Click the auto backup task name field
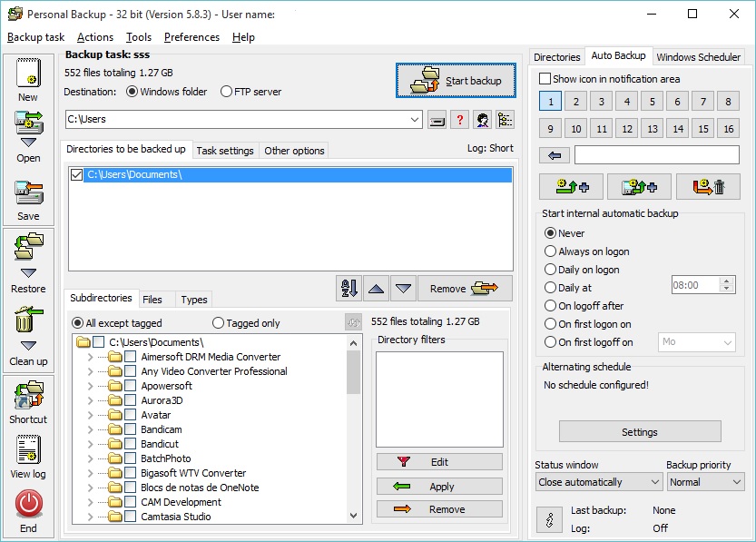756x542 pixels. 657,154
